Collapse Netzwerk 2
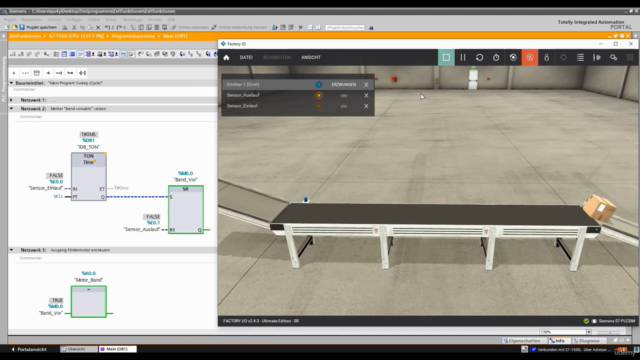Image resolution: width=640 pixels, height=360 pixels. (x=11, y=109)
